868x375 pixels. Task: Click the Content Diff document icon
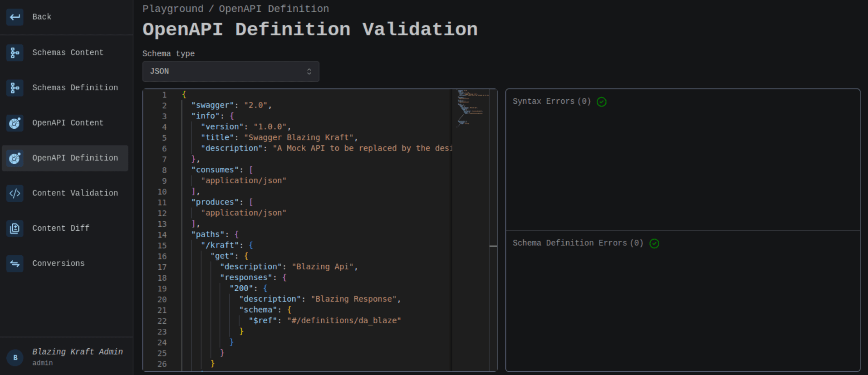pyautogui.click(x=15, y=228)
